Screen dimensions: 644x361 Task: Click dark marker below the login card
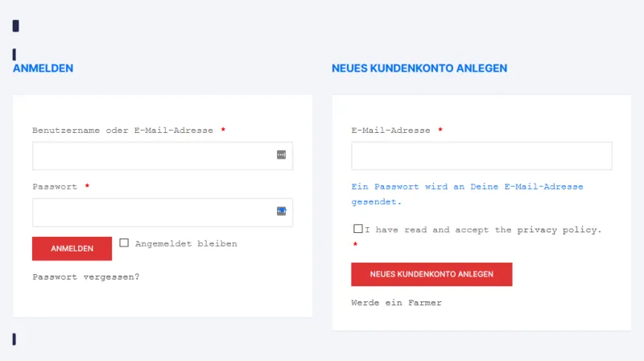click(14, 339)
